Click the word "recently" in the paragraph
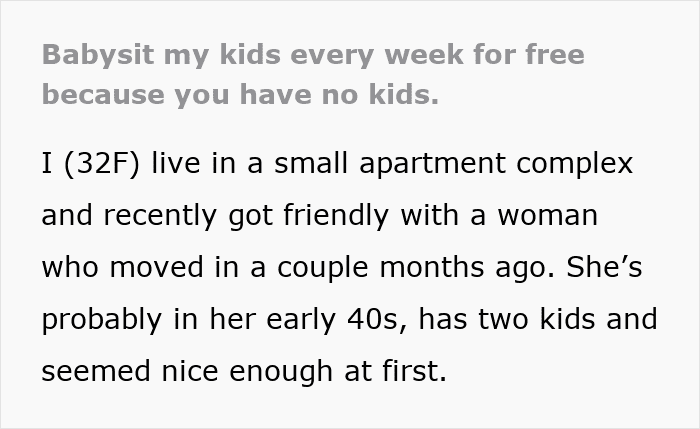Image resolution: width=700 pixels, height=429 pixels. [160, 216]
